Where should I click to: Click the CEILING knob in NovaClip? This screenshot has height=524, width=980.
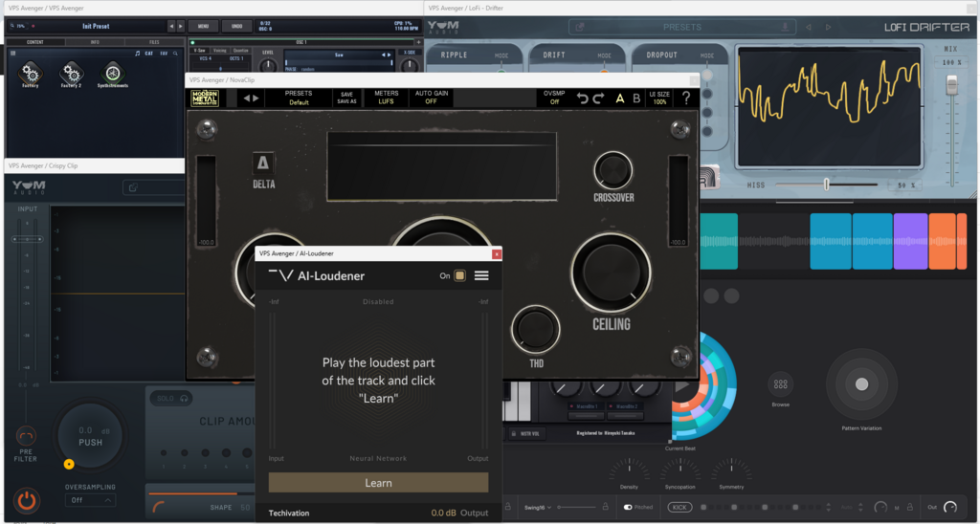click(612, 273)
